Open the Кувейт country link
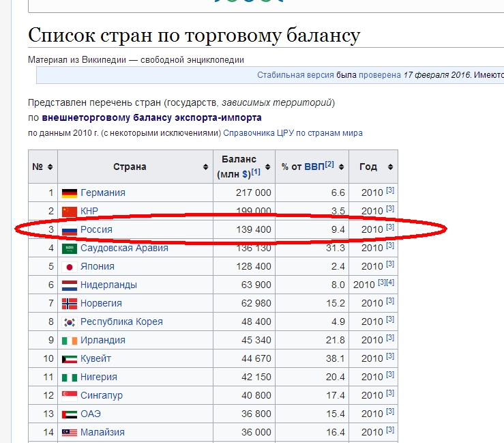The height and width of the screenshot is (443, 504). point(95,359)
